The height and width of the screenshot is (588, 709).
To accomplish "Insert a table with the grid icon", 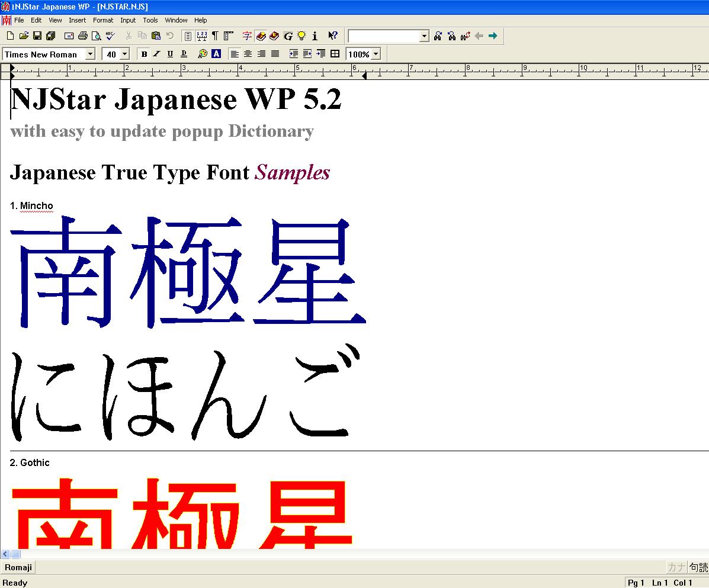I will pyautogui.click(x=335, y=54).
